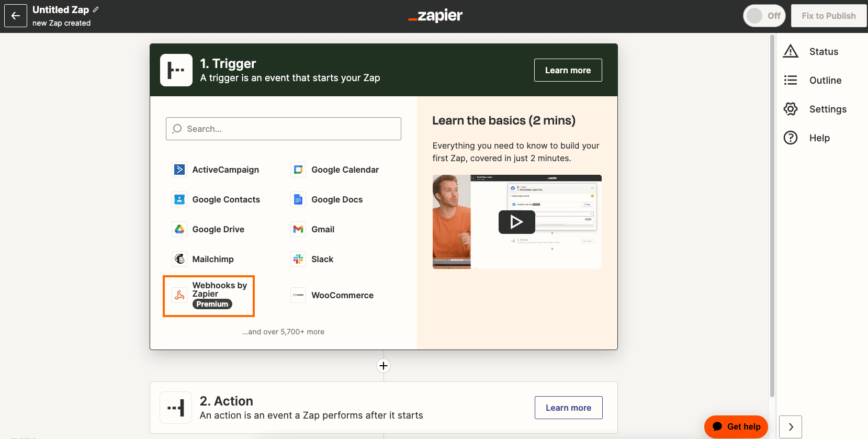
Task: Click the WooCommerce label
Action: (x=342, y=295)
